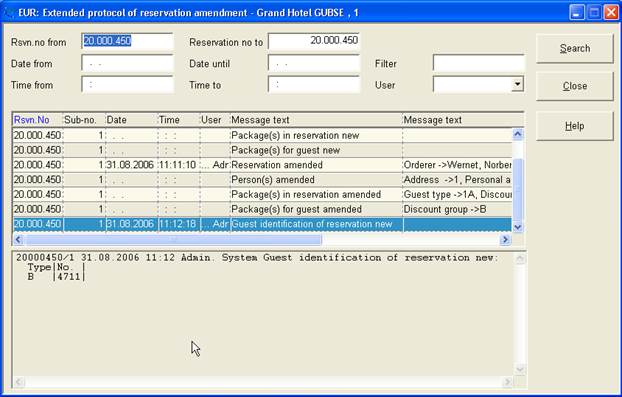Viewport: 622px width, 397px height.
Task: Select row 'Package(s) for guest new'
Action: pyautogui.click(x=262, y=150)
